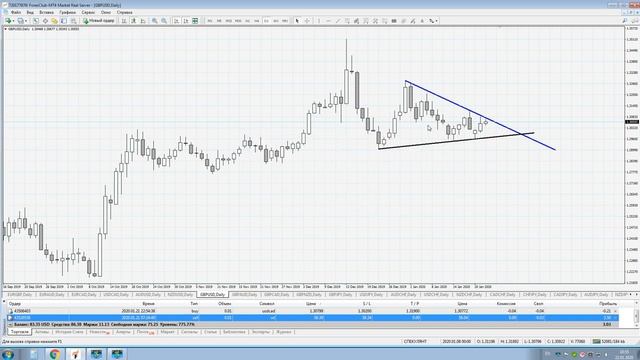The image size is (640, 360).
Task: Toggle chart auto scroll icon
Action: [x=176, y=21]
